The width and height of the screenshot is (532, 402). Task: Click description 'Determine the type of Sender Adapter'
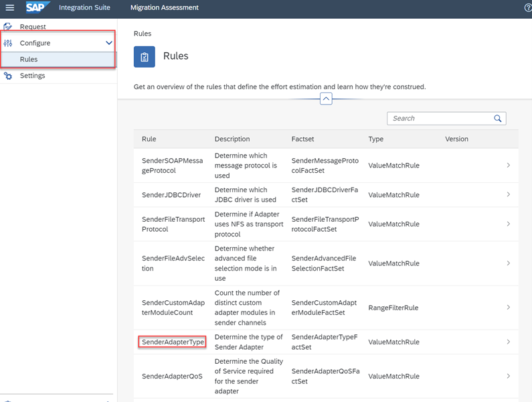pyautogui.click(x=248, y=342)
